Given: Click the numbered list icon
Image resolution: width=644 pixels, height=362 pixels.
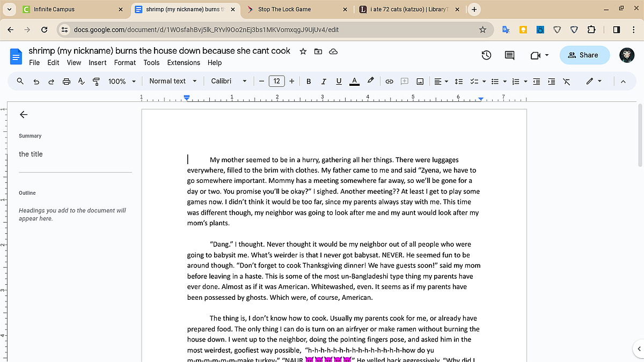Looking at the screenshot, I should [x=516, y=81].
